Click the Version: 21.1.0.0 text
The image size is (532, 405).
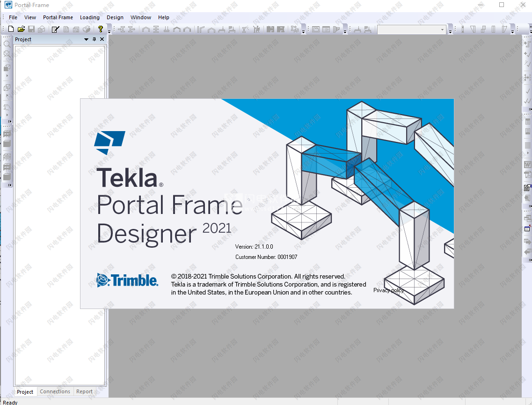coord(254,247)
